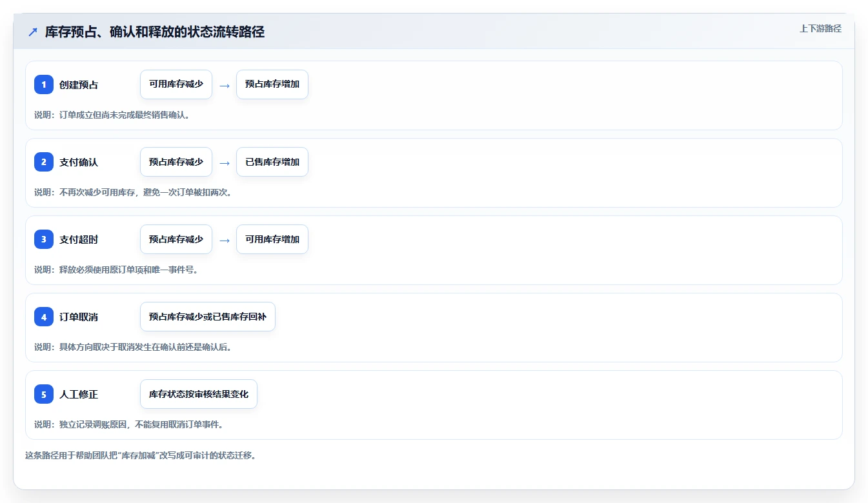Image resolution: width=868 pixels, height=503 pixels.
Task: Click the note 具体方向取决于取消发生在确认前还是确认后
Action: (x=133, y=347)
